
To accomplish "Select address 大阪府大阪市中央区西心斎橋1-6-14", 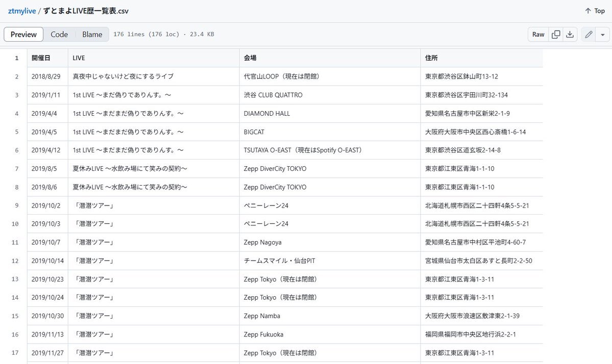I will [482, 132].
